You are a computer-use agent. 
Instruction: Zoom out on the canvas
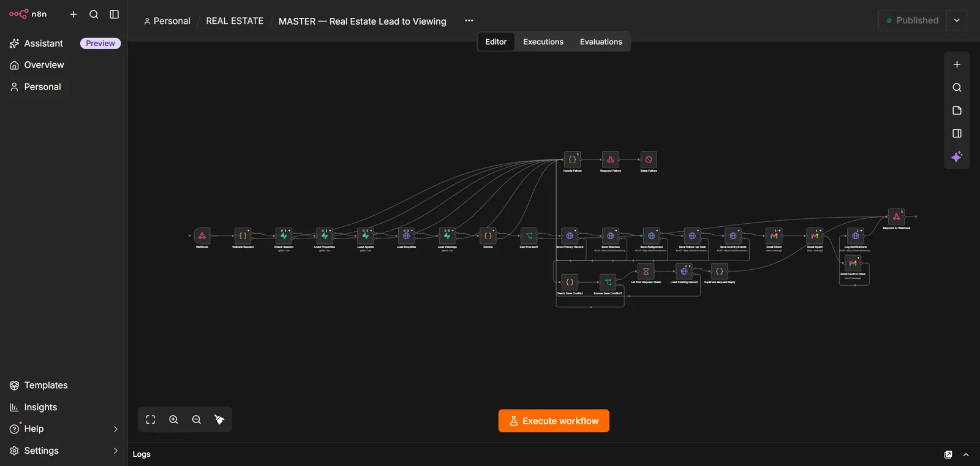tap(197, 420)
